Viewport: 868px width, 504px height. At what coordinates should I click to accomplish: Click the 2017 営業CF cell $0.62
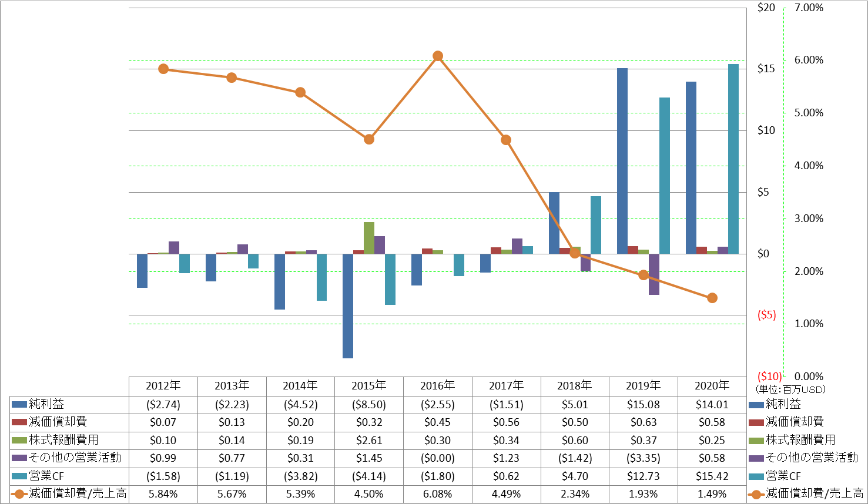(506, 476)
